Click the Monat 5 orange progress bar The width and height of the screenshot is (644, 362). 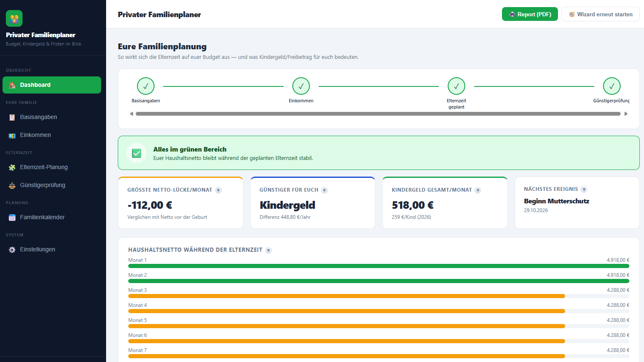pyautogui.click(x=347, y=326)
